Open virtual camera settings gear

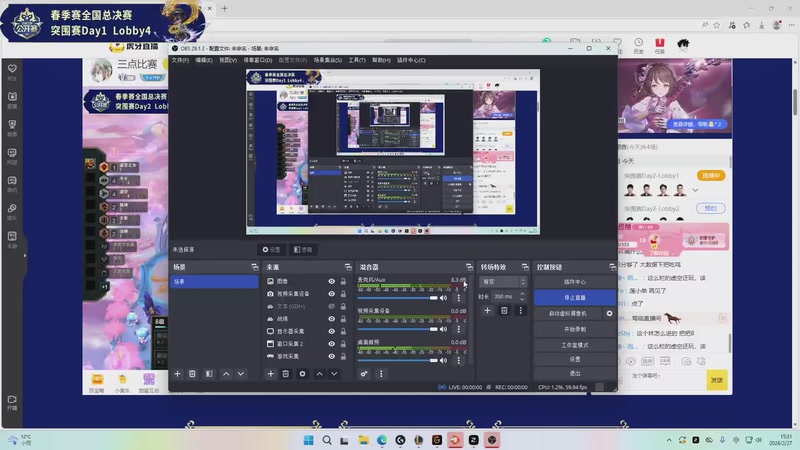pos(609,313)
